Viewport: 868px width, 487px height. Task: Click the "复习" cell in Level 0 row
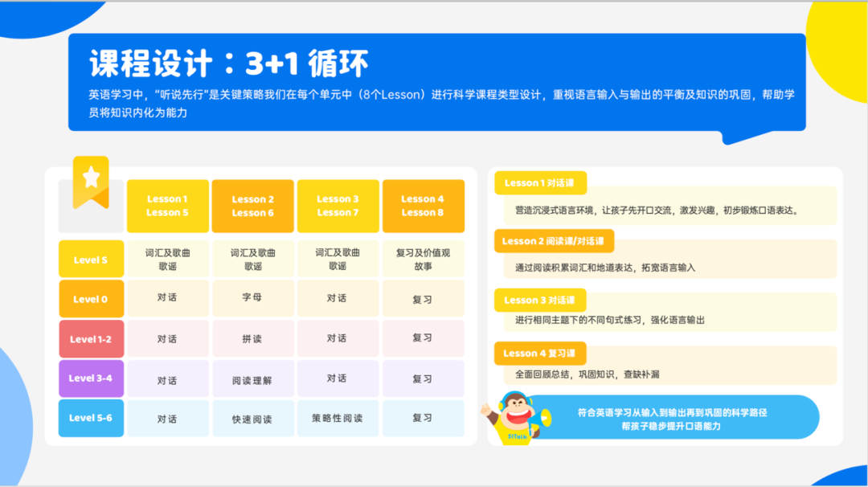point(423,299)
